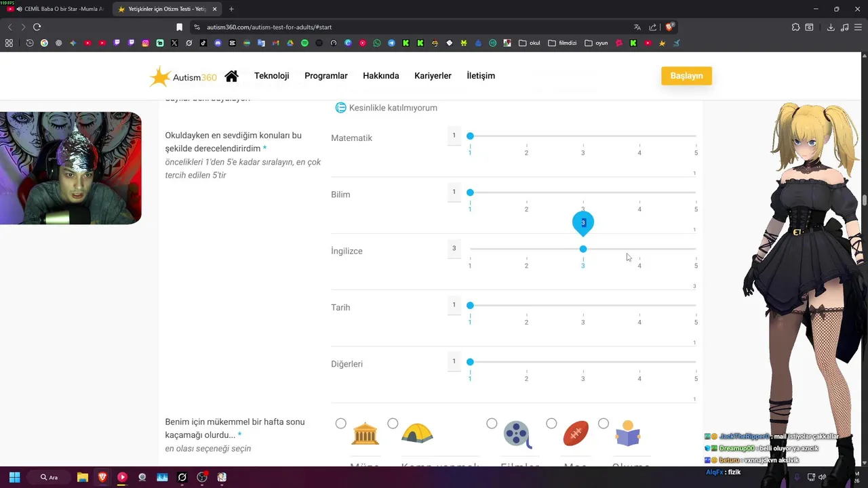The width and height of the screenshot is (868, 488).
Task: Open İletişim menu
Action: 481,76
